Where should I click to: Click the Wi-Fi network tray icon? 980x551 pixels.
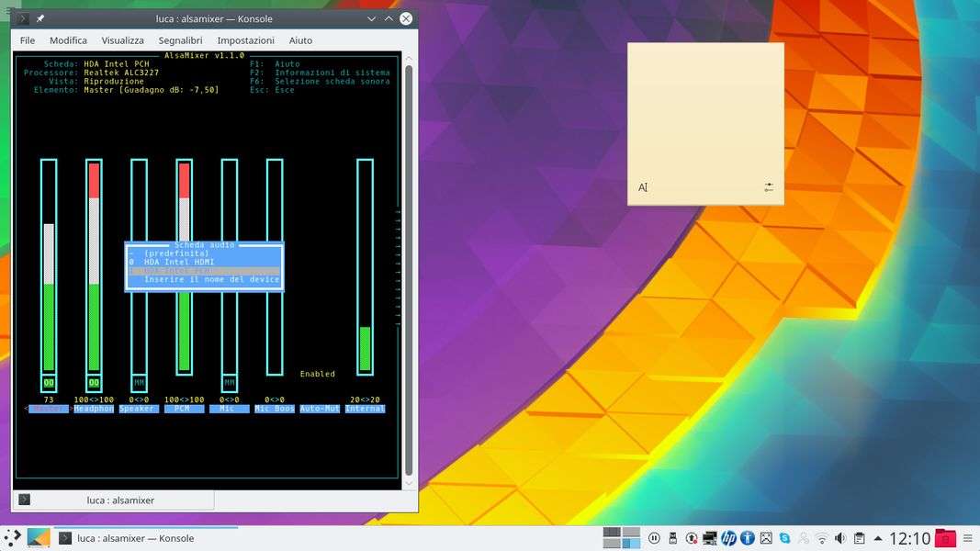tap(822, 538)
